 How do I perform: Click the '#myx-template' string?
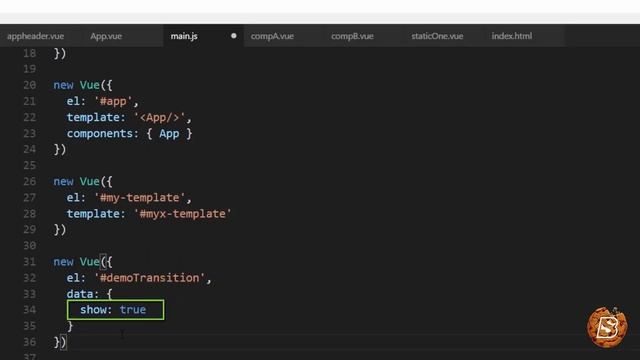tap(182, 213)
